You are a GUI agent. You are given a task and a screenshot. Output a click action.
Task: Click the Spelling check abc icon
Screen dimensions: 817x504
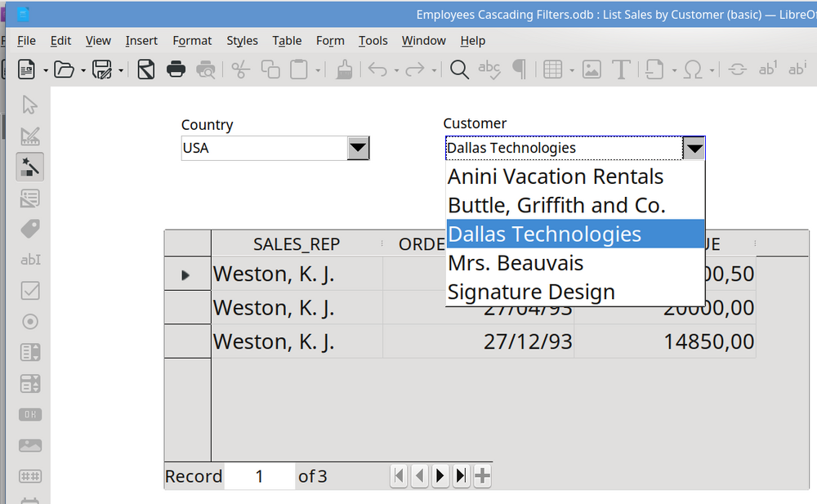tap(489, 69)
